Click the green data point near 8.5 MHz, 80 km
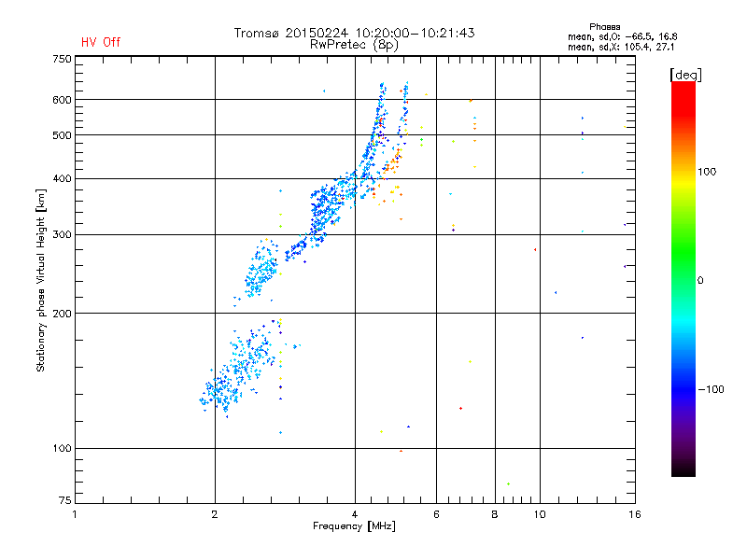The image size is (747, 560). pos(508,484)
